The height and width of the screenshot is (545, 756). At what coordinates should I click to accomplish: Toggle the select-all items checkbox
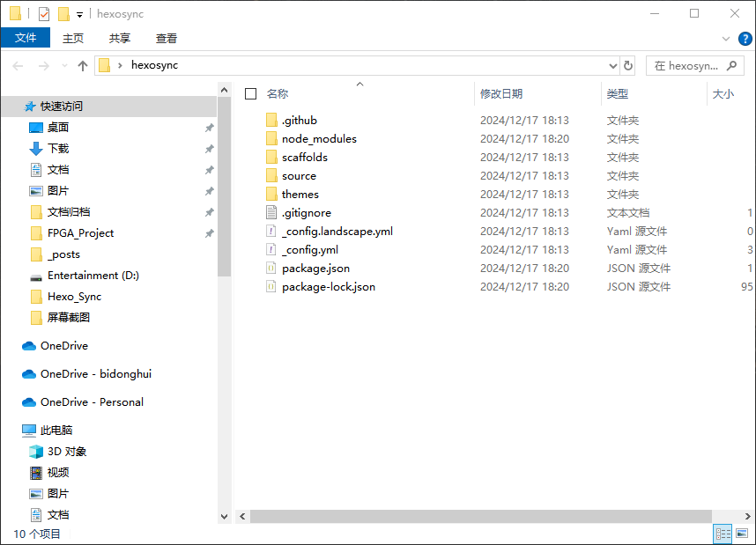(x=251, y=94)
